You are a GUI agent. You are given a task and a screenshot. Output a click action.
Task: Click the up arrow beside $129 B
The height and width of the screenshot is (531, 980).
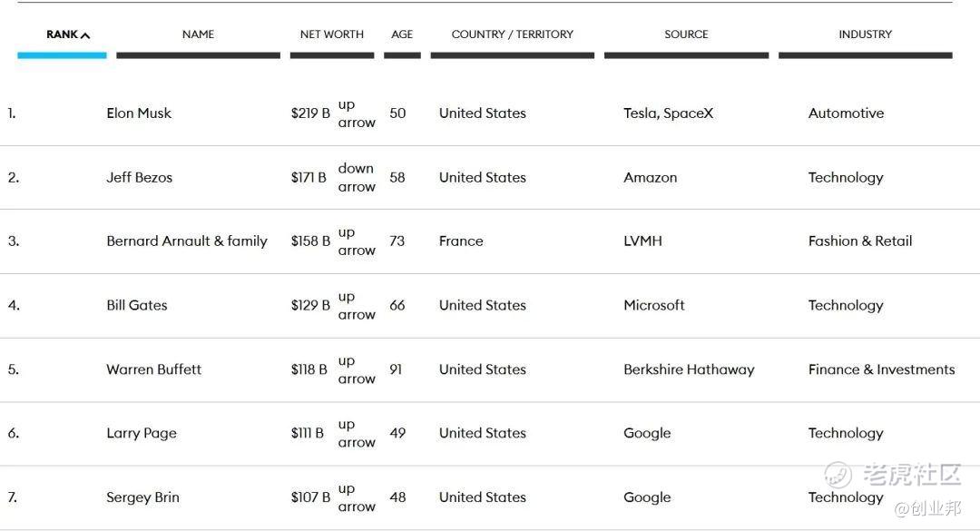click(356, 306)
